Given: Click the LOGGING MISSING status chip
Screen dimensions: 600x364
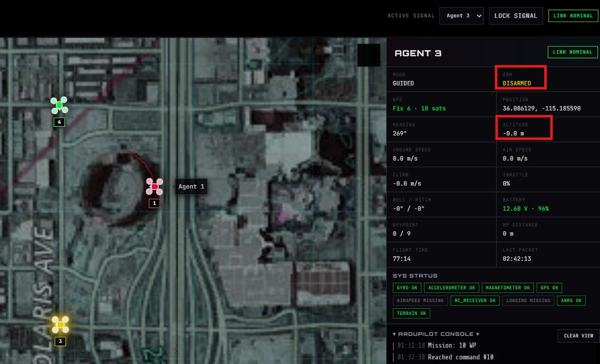Looking at the screenshot, I should [x=528, y=301].
